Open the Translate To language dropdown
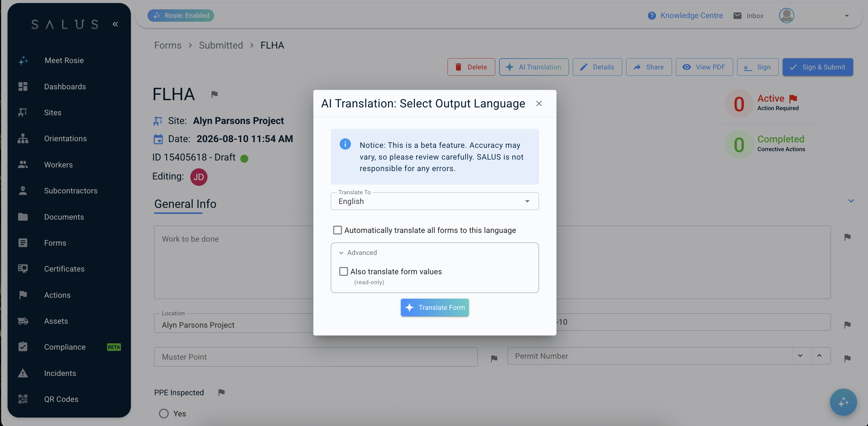Image resolution: width=868 pixels, height=426 pixels. point(435,201)
